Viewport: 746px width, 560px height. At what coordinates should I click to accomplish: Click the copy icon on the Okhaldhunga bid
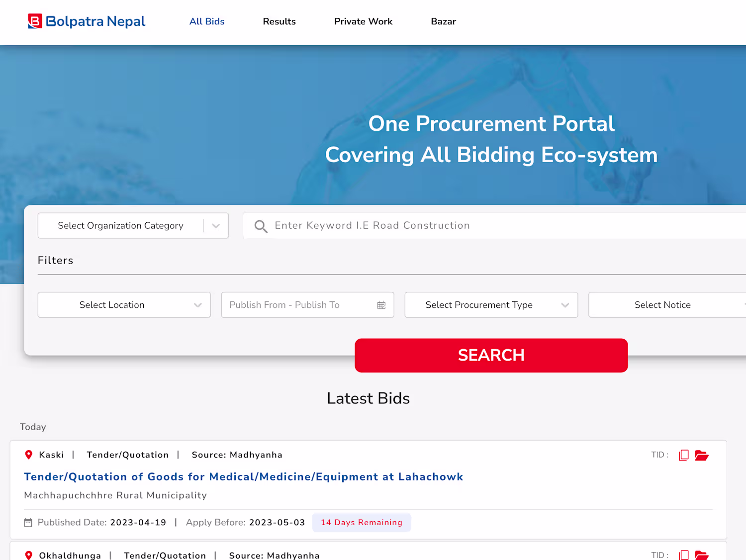pos(684,555)
